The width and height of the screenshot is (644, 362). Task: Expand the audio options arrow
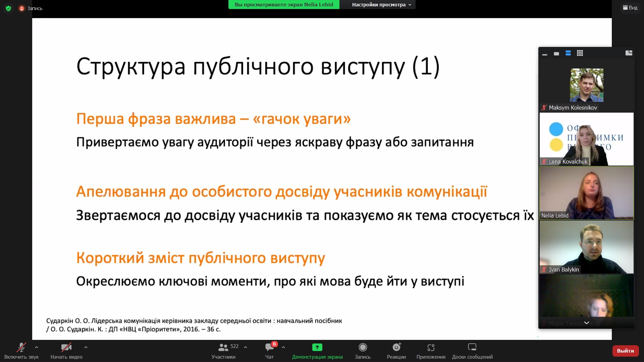[37, 347]
